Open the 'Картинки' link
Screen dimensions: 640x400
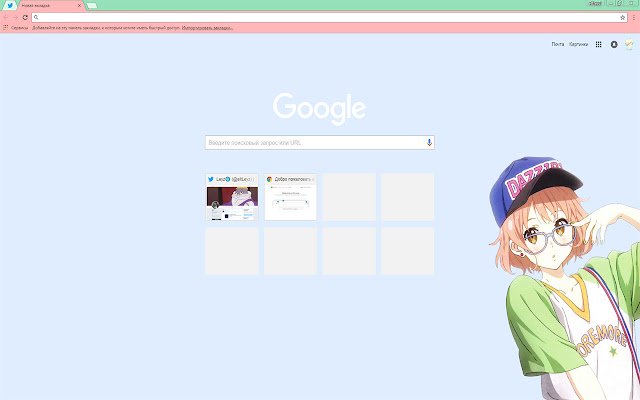pos(578,44)
